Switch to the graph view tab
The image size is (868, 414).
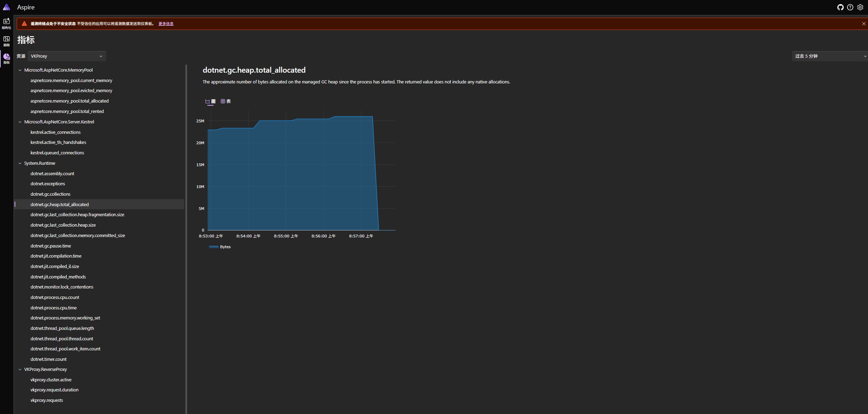(x=210, y=101)
